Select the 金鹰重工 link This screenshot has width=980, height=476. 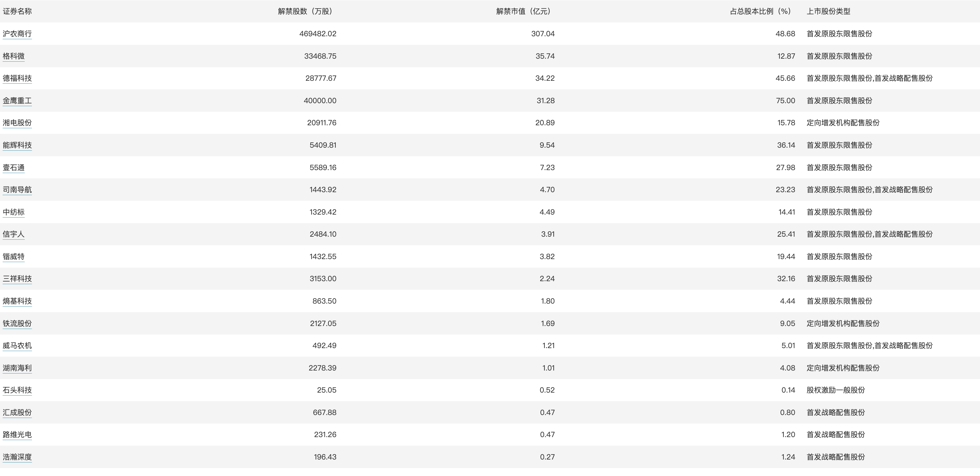(x=17, y=101)
